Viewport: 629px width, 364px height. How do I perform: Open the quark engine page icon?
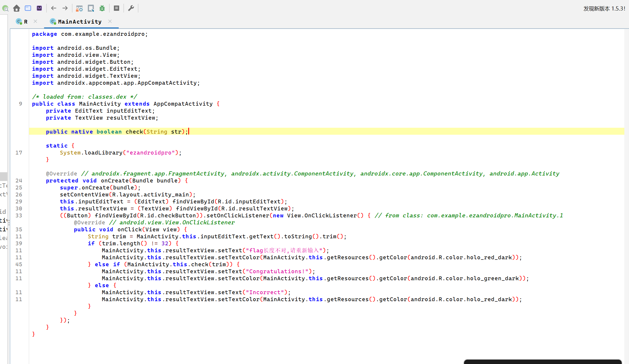coord(91,8)
